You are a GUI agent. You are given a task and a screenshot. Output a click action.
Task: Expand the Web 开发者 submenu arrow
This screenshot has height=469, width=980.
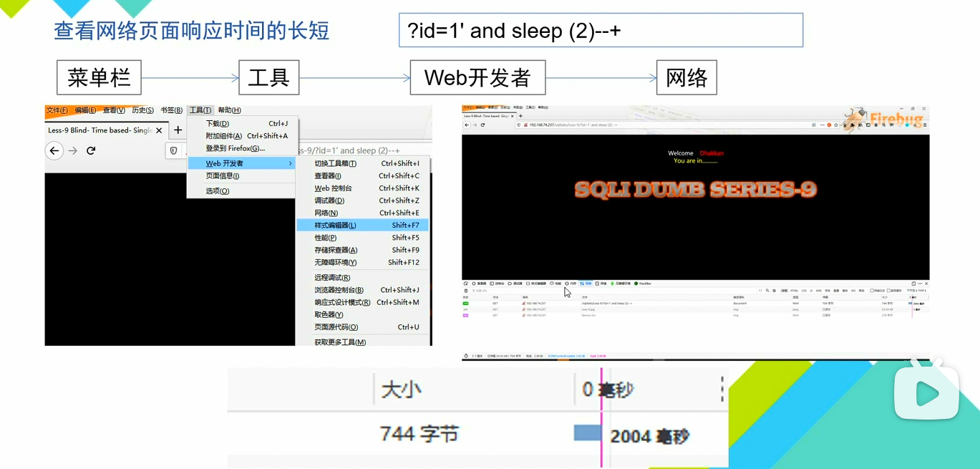point(290,164)
